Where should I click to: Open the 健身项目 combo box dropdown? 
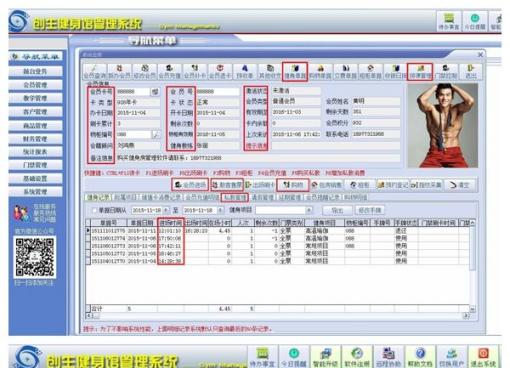[309, 210]
